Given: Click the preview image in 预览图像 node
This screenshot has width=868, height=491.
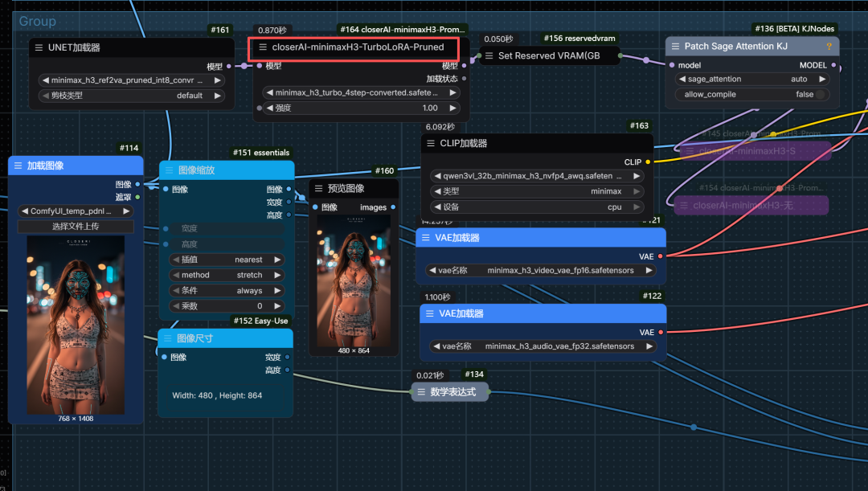Looking at the screenshot, I should click(354, 280).
